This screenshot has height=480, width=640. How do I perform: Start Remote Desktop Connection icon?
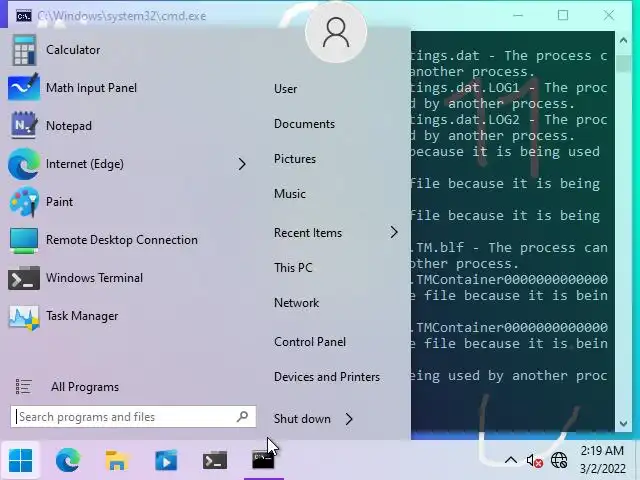[x=24, y=240]
